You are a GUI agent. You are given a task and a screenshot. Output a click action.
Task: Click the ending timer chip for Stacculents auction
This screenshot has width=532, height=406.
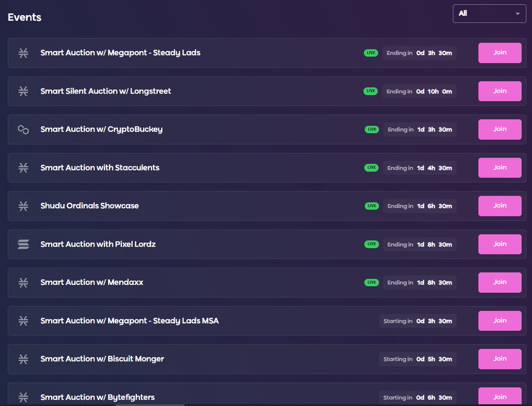tap(419, 168)
